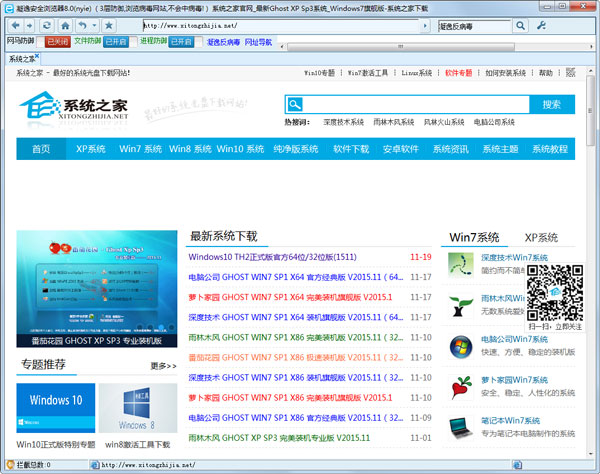600x474 pixels.
Task: Switch to the XP系统 tab
Action: click(x=541, y=238)
